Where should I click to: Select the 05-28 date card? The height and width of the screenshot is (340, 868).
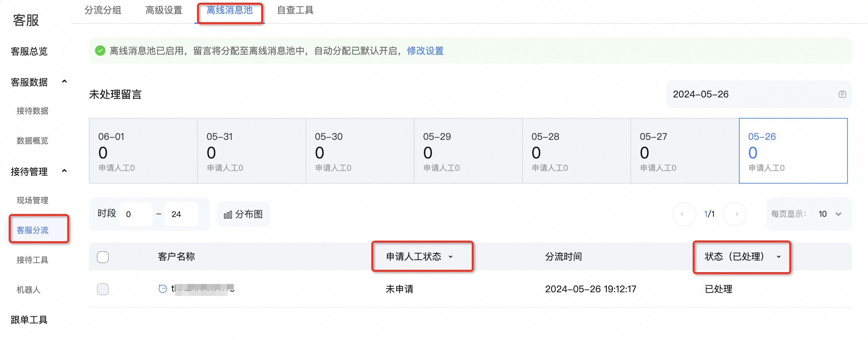pos(576,151)
